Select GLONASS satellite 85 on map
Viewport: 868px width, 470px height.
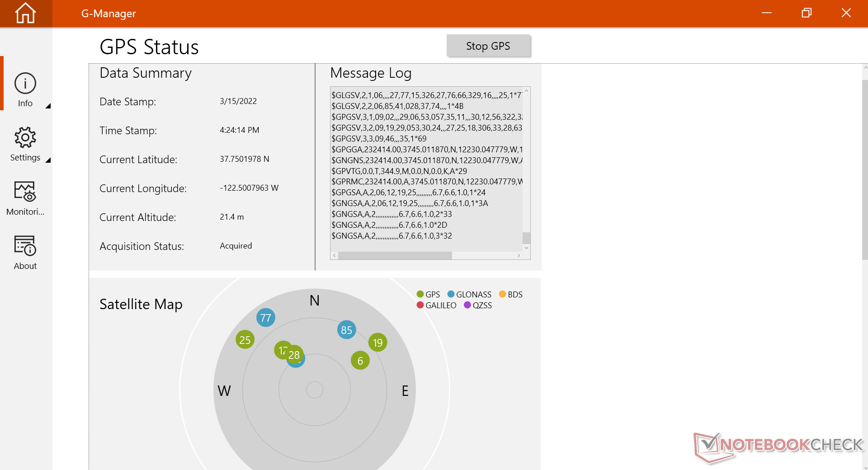(347, 330)
